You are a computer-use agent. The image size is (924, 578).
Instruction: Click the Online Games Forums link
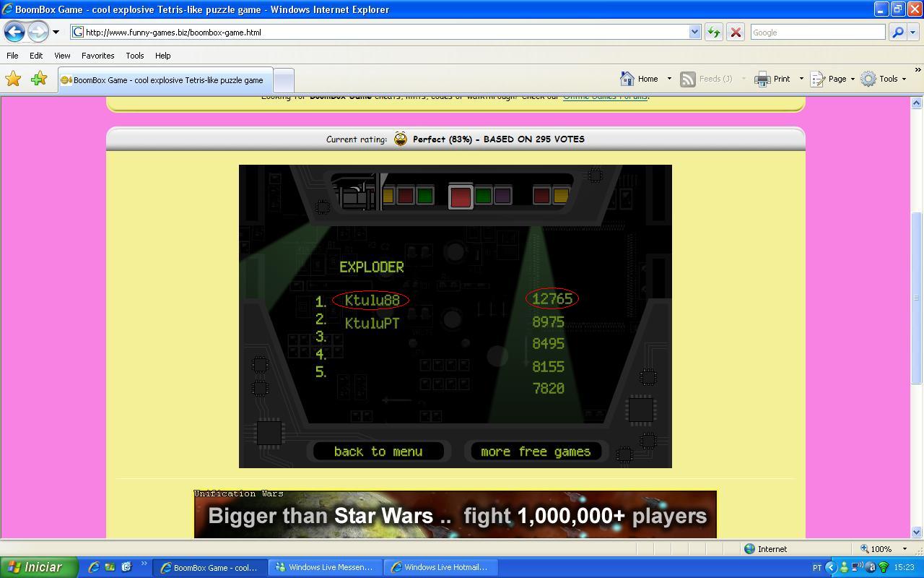pyautogui.click(x=605, y=97)
